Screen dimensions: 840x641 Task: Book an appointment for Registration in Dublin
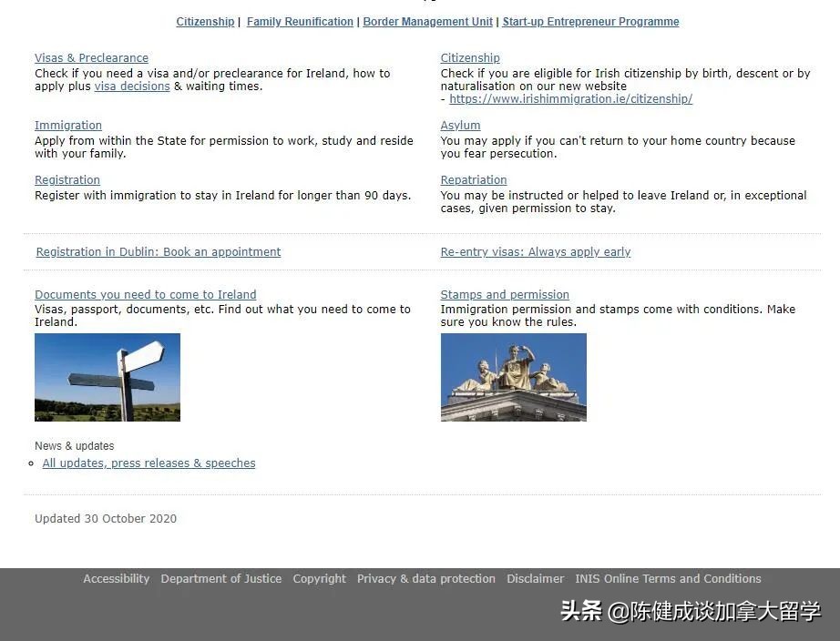[x=158, y=251]
